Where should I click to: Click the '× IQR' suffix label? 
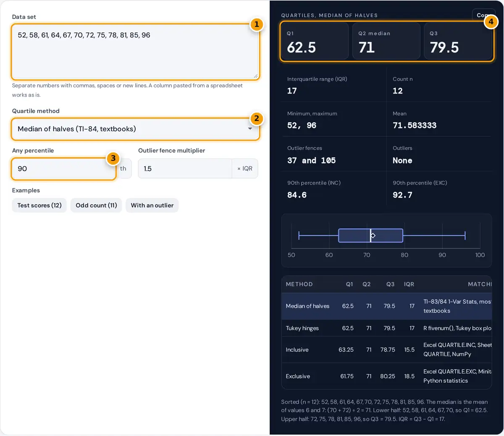click(245, 169)
